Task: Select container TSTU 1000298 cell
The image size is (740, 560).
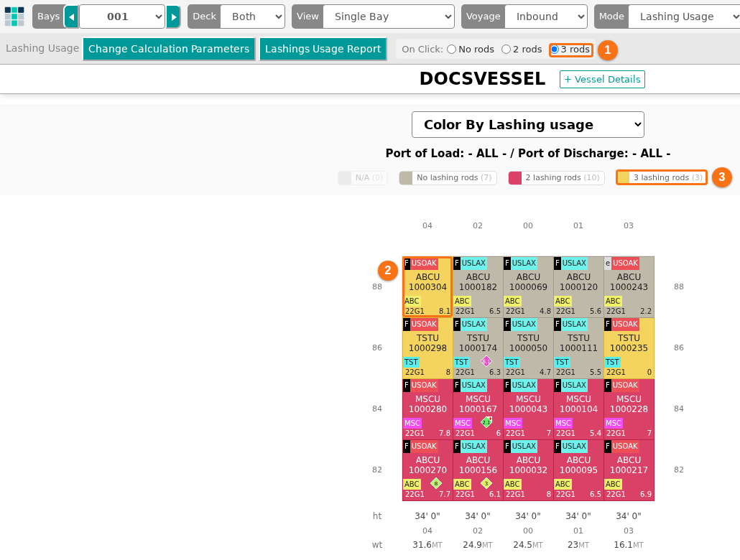Action: 427,347
